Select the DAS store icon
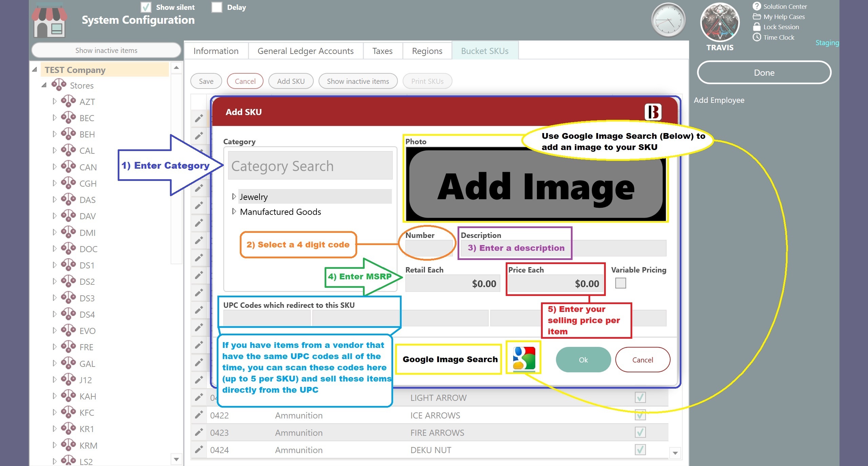Viewport: 868px width, 466px height. (x=68, y=199)
